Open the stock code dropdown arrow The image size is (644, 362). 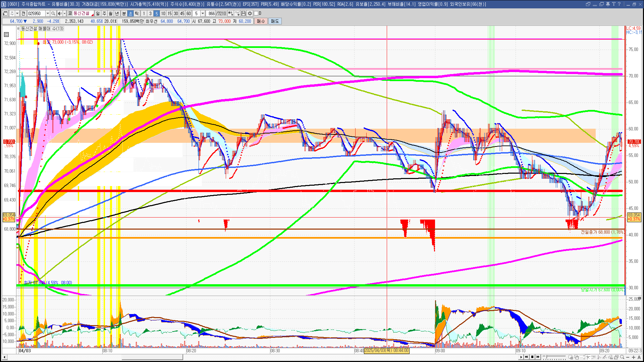click(48, 13)
